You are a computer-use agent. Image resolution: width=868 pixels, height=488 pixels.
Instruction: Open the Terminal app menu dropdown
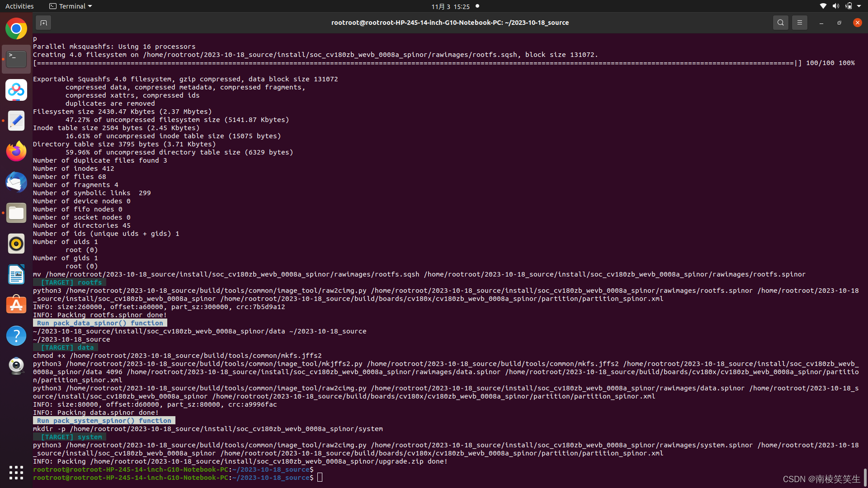(x=71, y=6)
